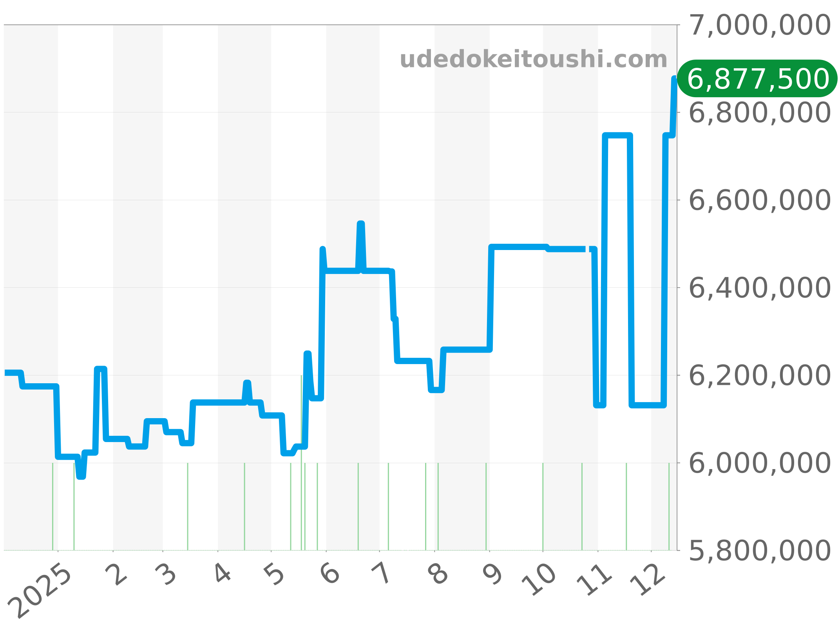Click the 7,000,000 y-axis label

click(x=759, y=25)
